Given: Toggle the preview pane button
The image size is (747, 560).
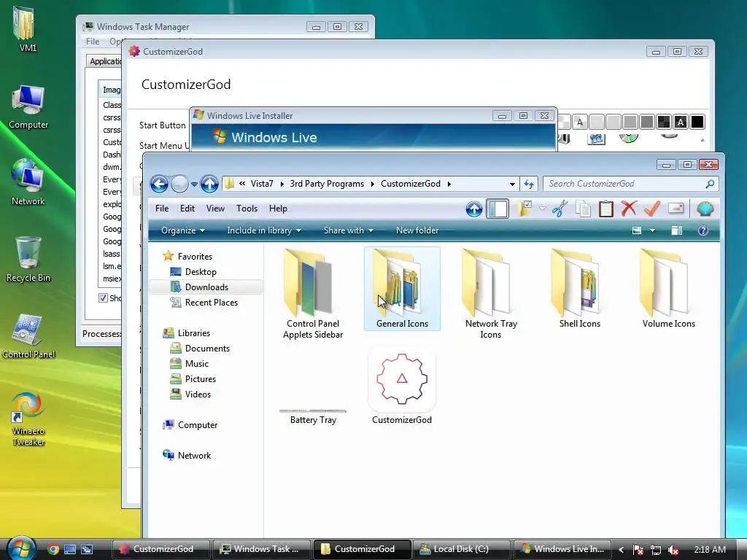Looking at the screenshot, I should pos(677,230).
